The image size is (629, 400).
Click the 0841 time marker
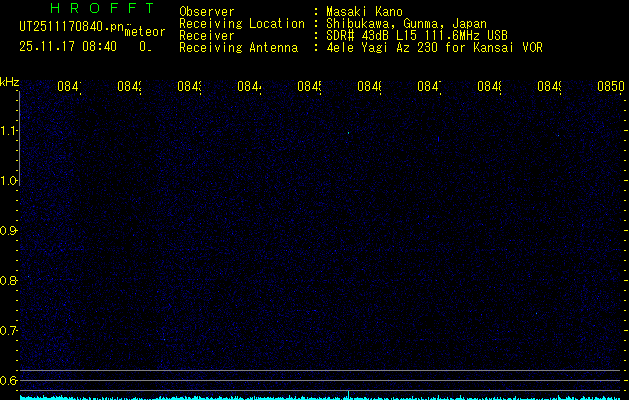point(69,86)
